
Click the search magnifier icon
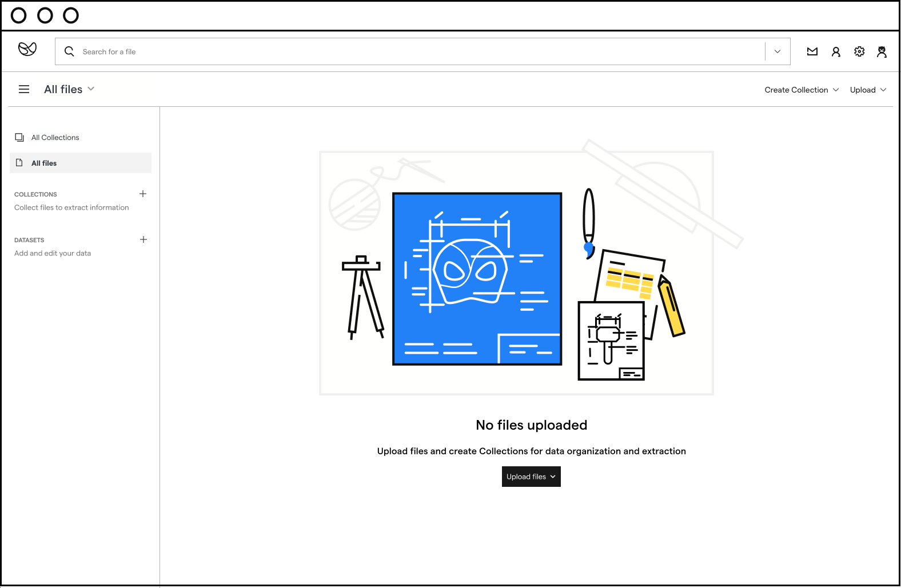point(69,51)
